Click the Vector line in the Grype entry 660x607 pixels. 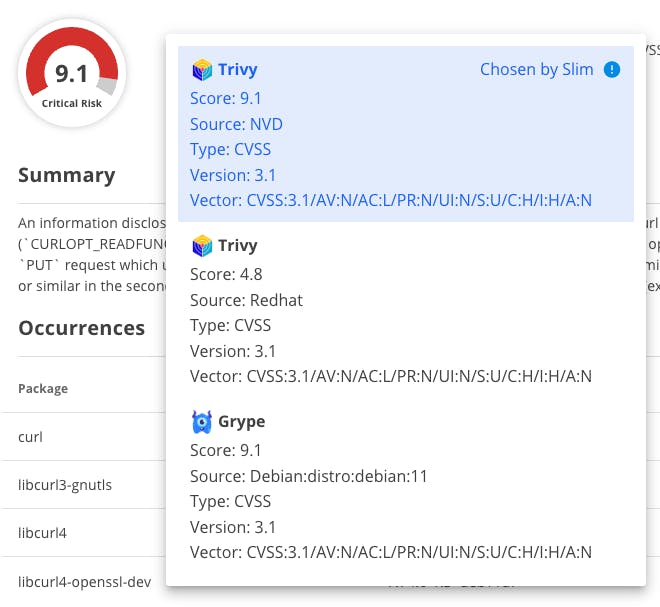coord(391,552)
